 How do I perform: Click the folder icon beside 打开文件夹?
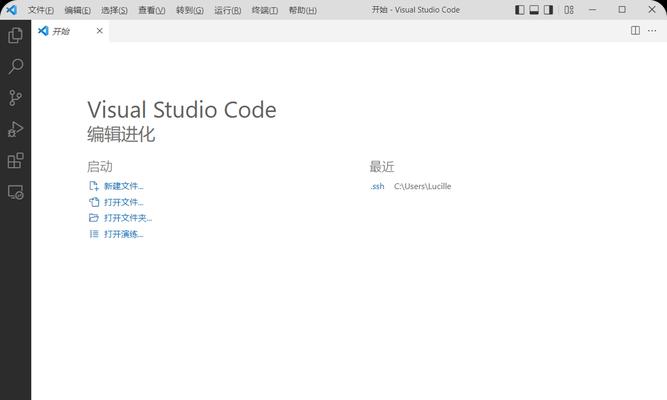94,218
